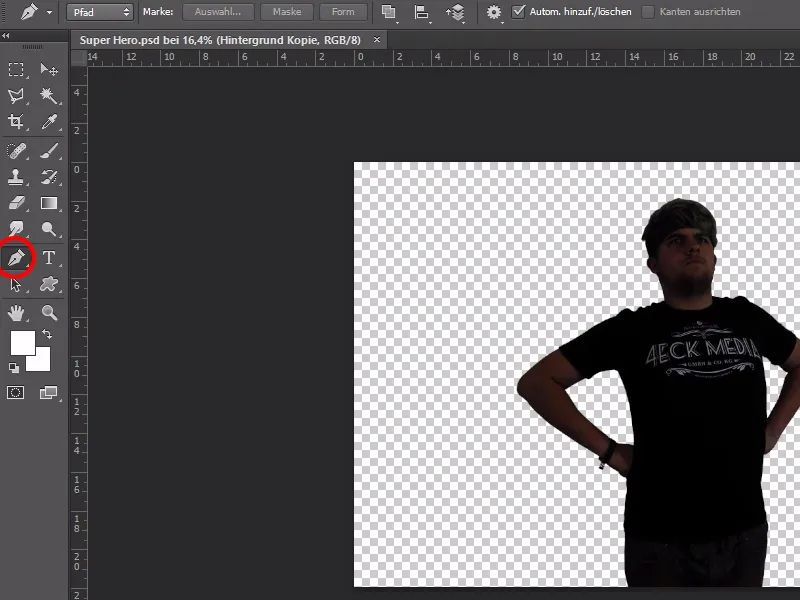
Task: Select the Gradient tool
Action: [48, 203]
